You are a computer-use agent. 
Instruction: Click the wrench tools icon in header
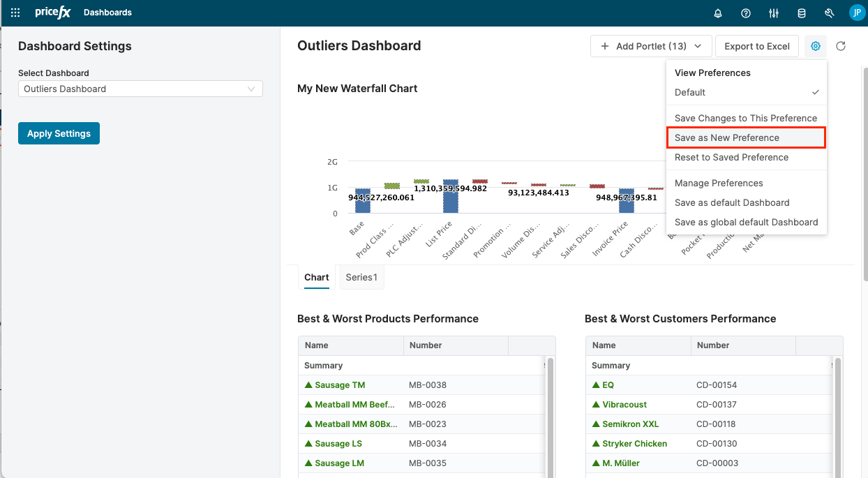point(829,13)
